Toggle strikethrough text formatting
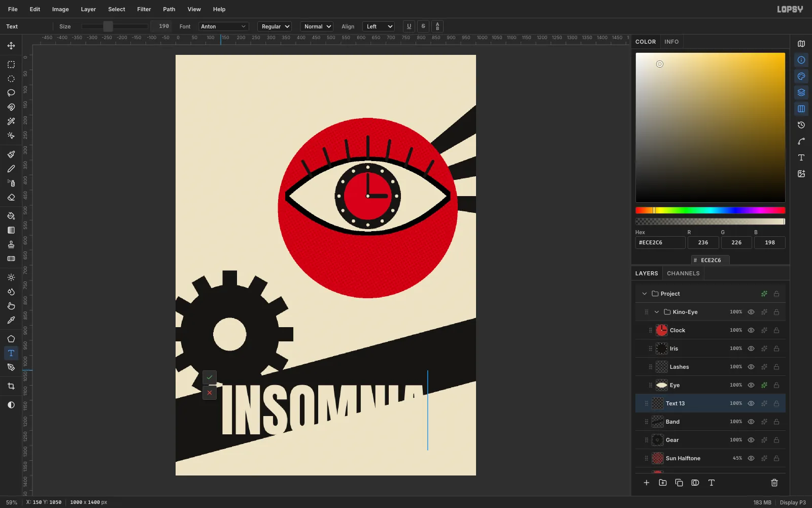 click(423, 26)
